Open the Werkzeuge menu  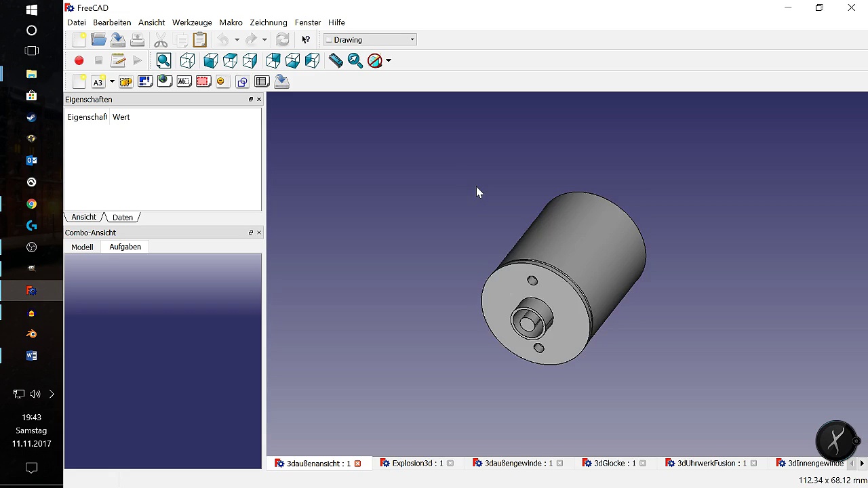pyautogui.click(x=192, y=22)
